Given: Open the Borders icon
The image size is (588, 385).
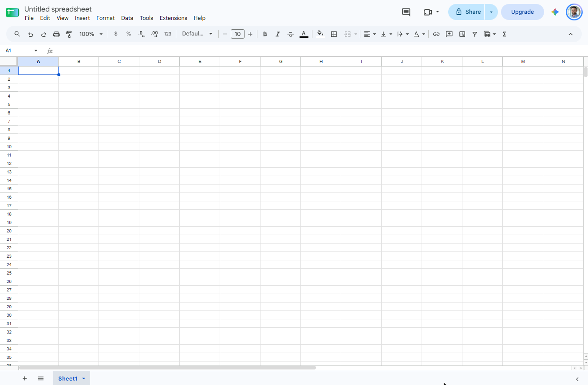Looking at the screenshot, I should (334, 34).
